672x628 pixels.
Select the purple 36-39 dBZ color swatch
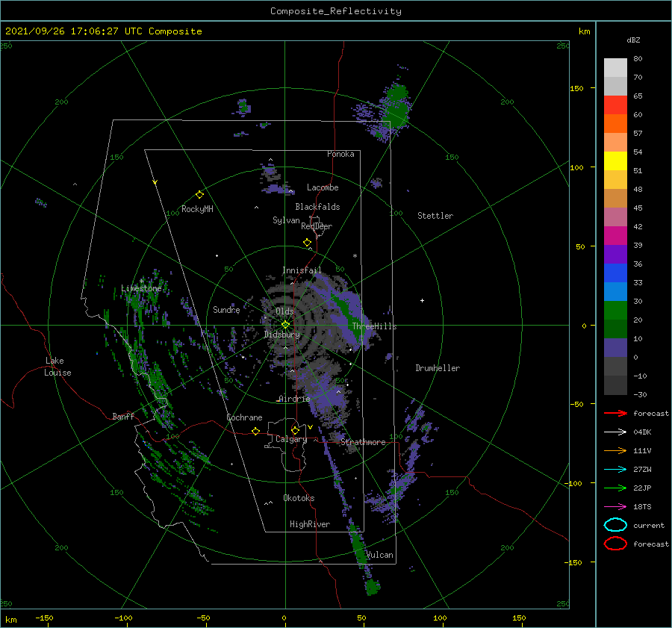[x=615, y=254]
